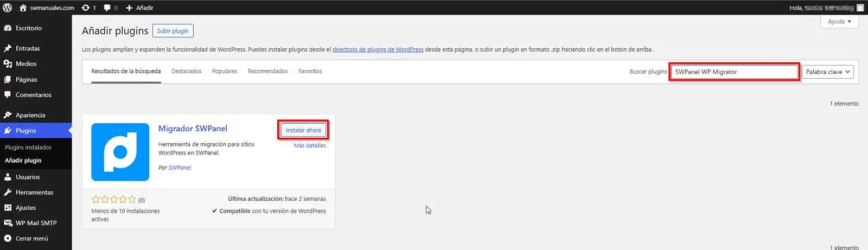Click 'Menos de 10 instalaciones activas' text

pos(125,215)
